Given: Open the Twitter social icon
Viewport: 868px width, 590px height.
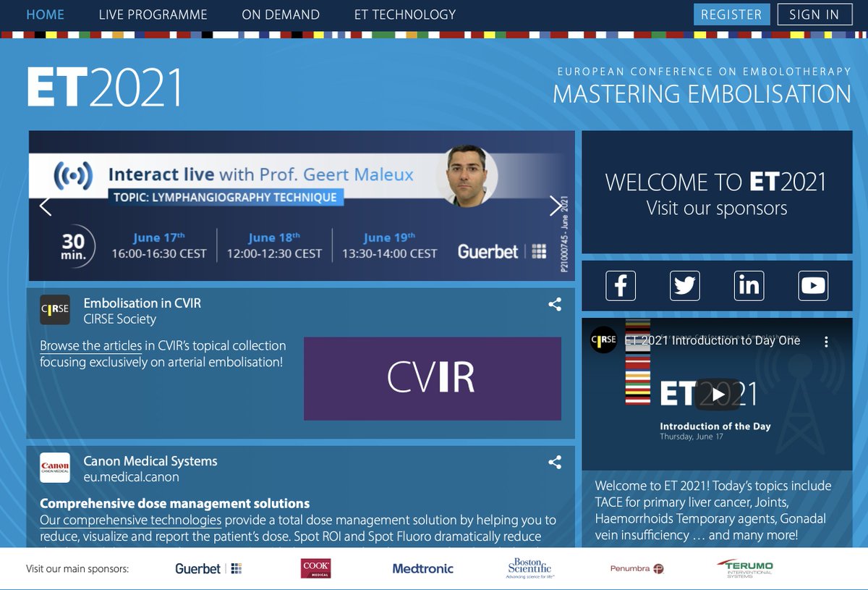Looking at the screenshot, I should (685, 285).
